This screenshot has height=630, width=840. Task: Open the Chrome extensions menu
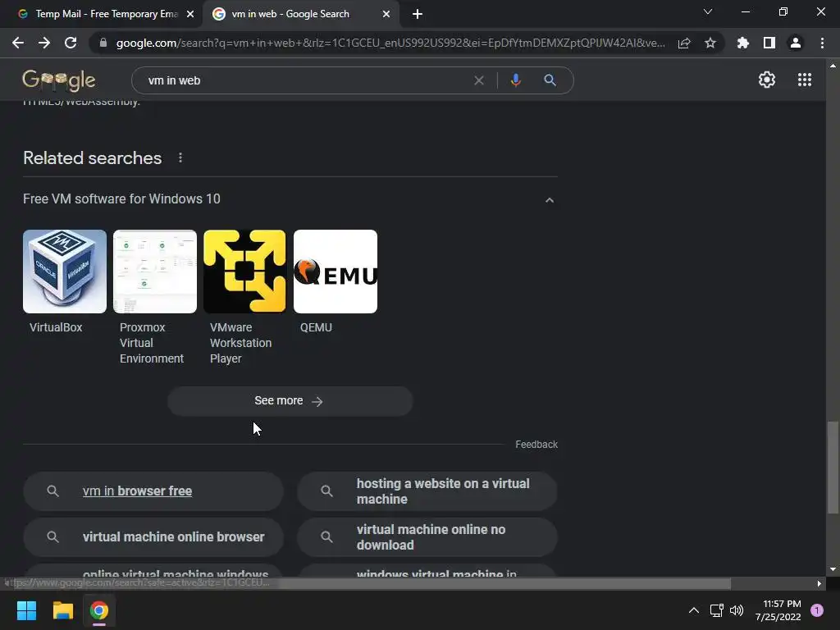pyautogui.click(x=742, y=43)
